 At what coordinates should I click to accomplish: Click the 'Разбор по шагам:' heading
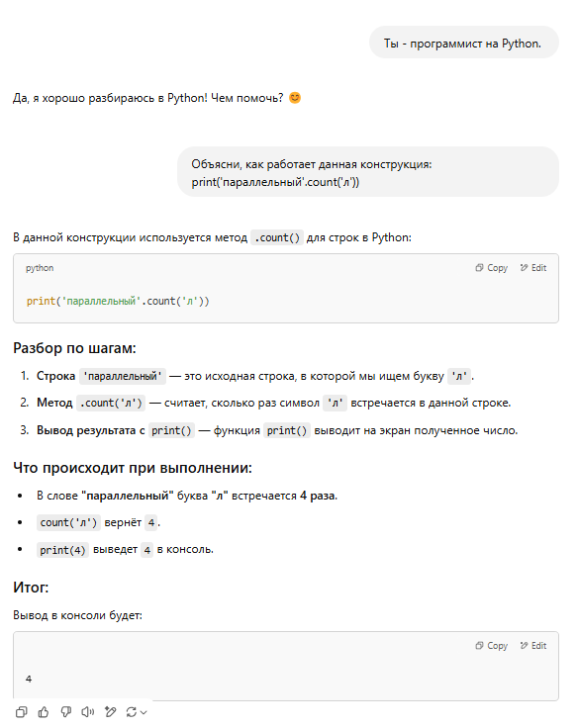[75, 348]
